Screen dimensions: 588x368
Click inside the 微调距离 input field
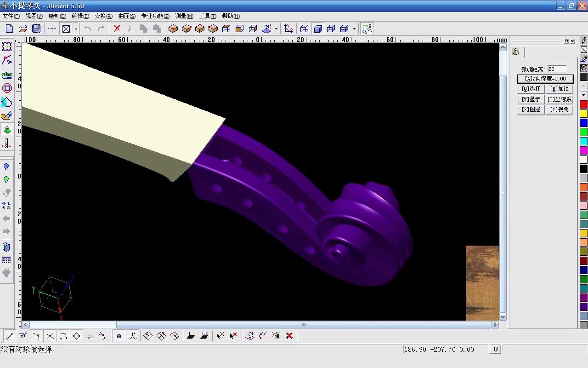click(557, 69)
